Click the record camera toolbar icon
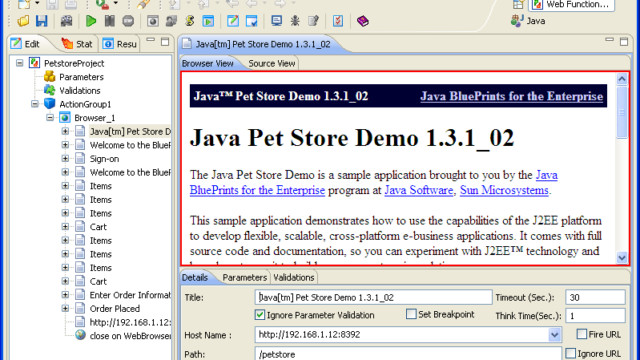 (66, 21)
